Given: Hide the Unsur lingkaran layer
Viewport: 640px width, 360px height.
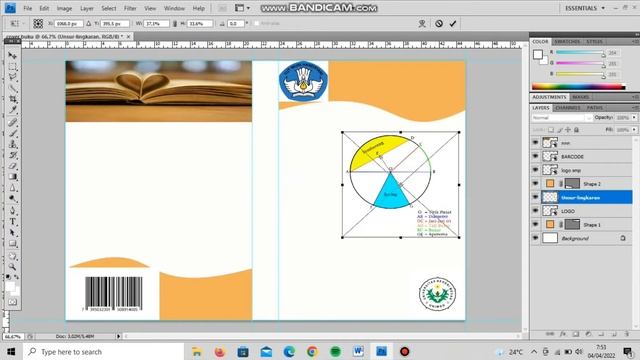Looking at the screenshot, I should tap(536, 197).
